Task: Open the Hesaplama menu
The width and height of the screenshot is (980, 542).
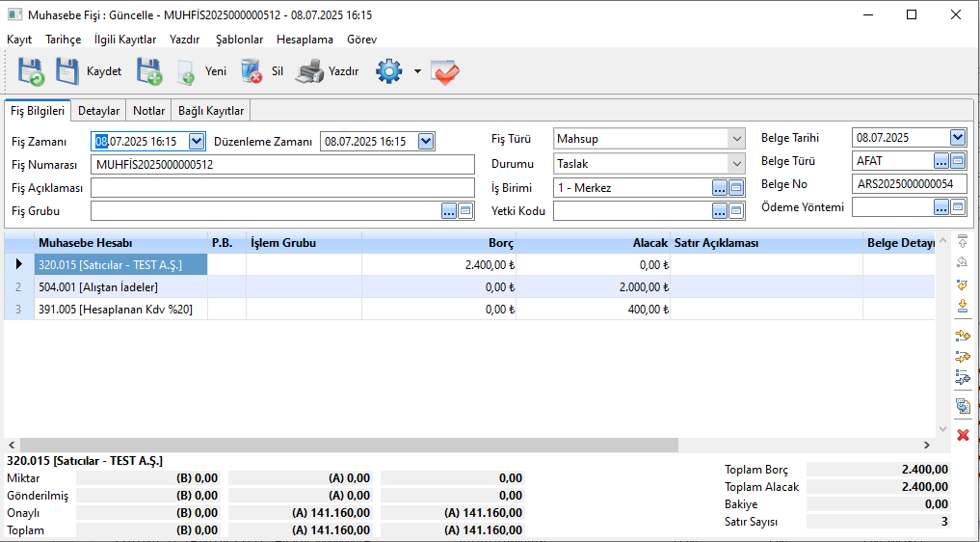Action: click(305, 40)
